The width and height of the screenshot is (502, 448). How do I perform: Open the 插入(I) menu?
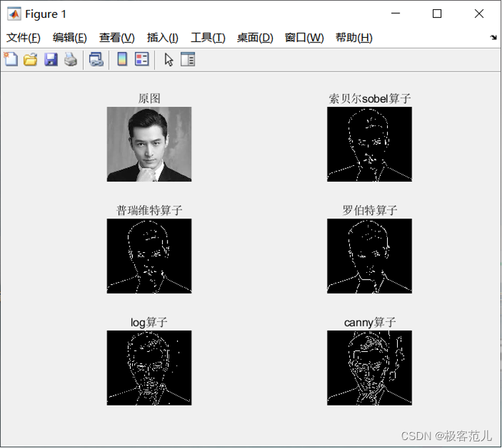(163, 37)
